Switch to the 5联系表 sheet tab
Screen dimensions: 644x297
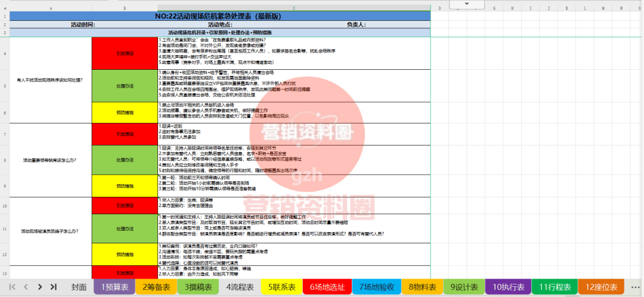coord(281,287)
